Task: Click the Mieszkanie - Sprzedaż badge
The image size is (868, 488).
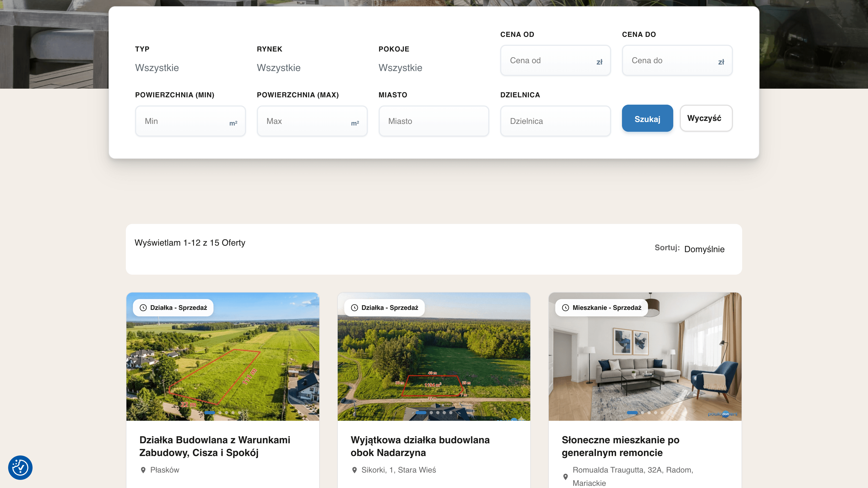Action: (x=601, y=307)
